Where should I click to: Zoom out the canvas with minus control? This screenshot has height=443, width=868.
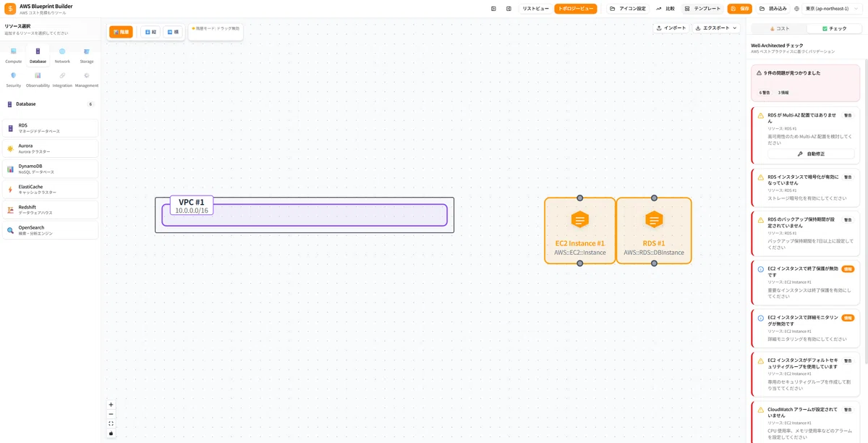(x=111, y=414)
